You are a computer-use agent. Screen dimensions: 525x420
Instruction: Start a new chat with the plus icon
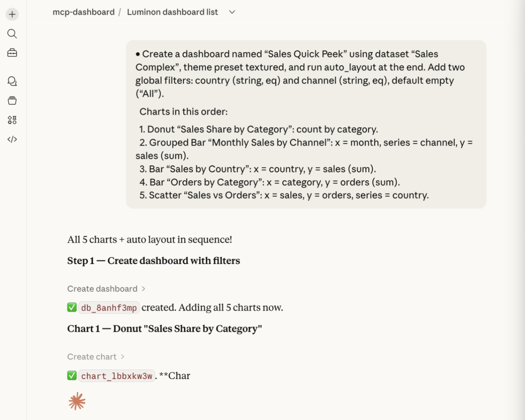pyautogui.click(x=12, y=14)
